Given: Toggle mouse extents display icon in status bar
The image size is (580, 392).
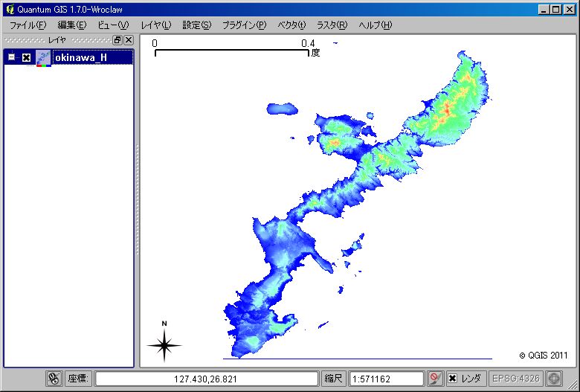Looking at the screenshot, I should click(54, 379).
